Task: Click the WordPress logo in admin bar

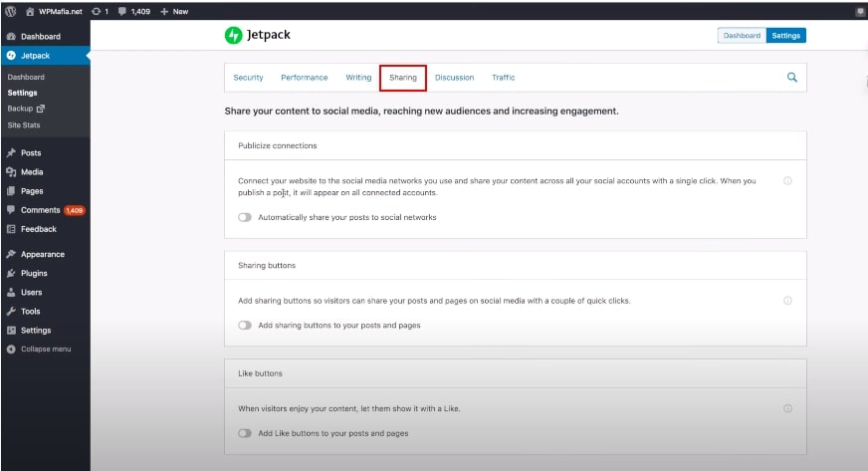Action: click(11, 11)
